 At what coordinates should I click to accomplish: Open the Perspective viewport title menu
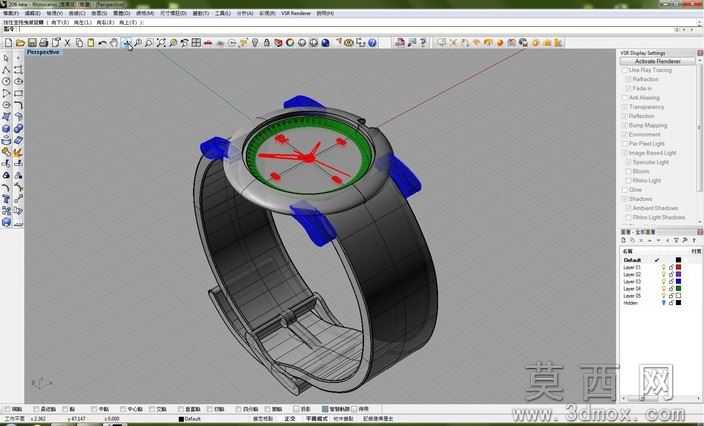click(43, 52)
